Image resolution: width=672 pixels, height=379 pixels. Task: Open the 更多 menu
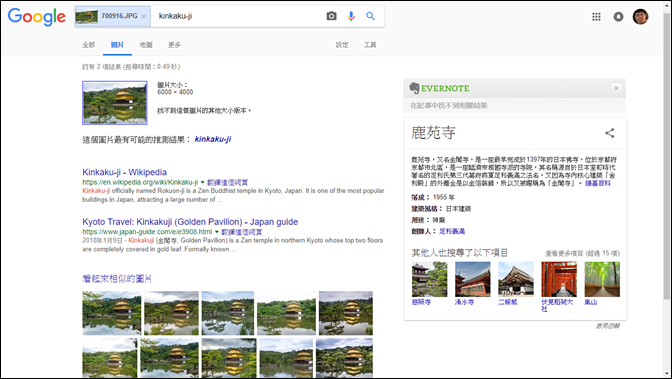point(174,45)
